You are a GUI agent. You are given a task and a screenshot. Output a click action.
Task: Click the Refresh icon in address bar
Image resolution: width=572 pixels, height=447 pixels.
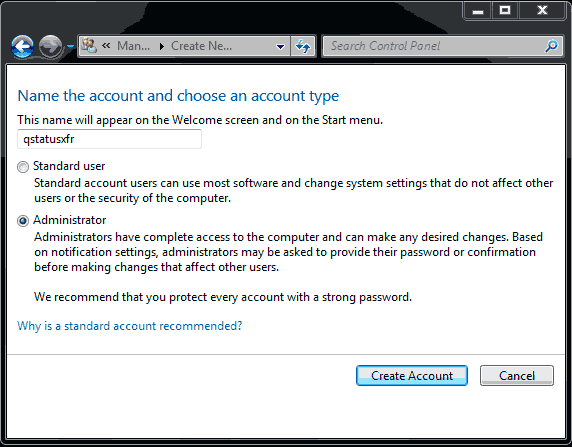(x=303, y=46)
